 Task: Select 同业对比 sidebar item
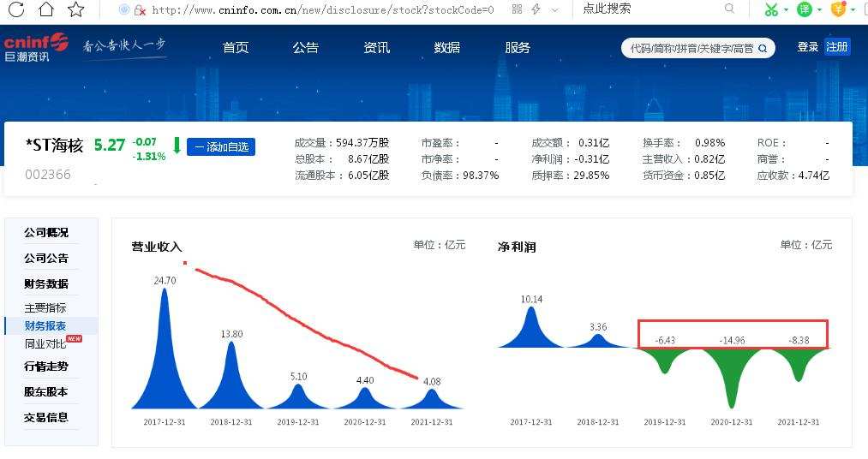coord(45,344)
